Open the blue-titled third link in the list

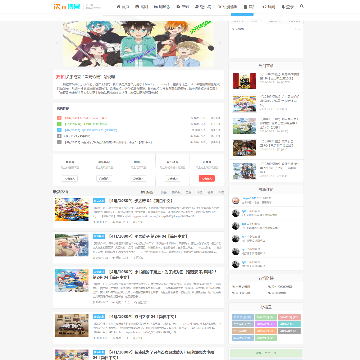tap(91, 130)
